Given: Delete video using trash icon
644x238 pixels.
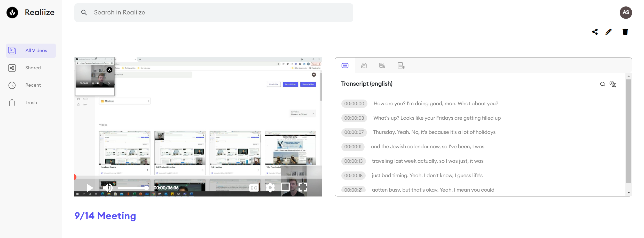Looking at the screenshot, I should [x=625, y=31].
